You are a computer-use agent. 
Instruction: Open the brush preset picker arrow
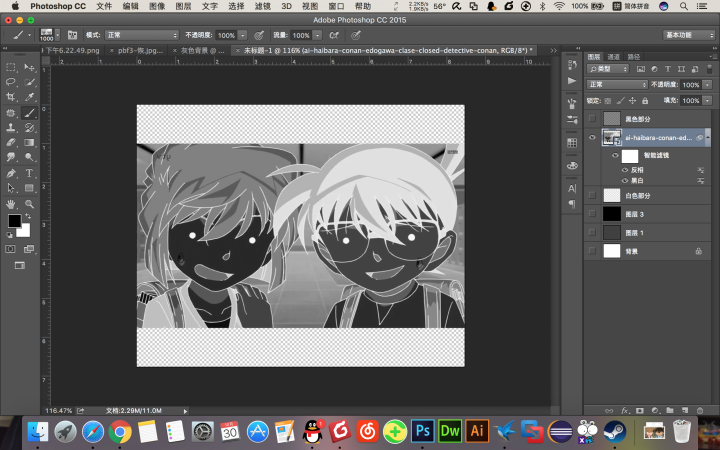[57, 35]
